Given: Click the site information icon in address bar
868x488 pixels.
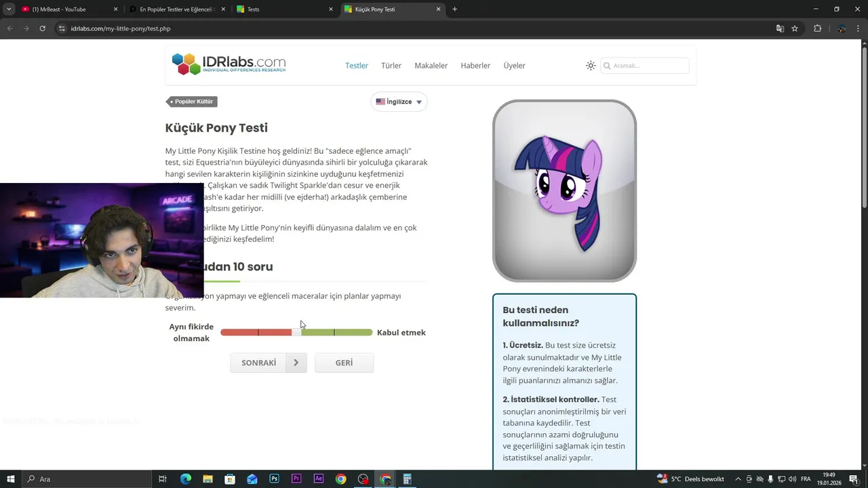Looking at the screenshot, I should [62, 28].
